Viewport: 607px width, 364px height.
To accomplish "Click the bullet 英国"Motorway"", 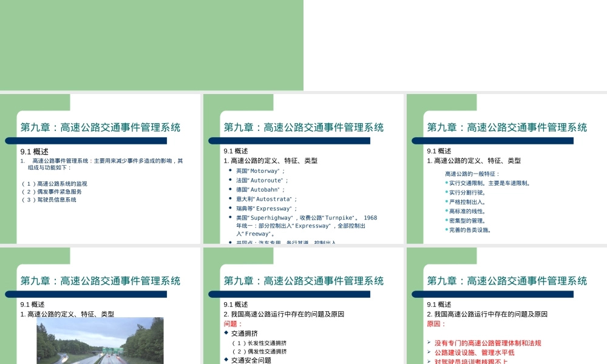I will (260, 171).
